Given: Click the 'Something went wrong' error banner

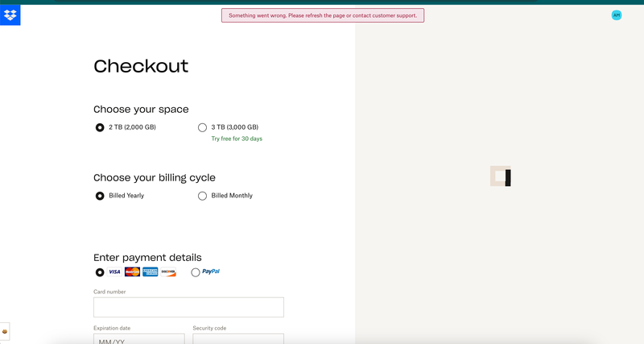Looking at the screenshot, I should point(323,15).
